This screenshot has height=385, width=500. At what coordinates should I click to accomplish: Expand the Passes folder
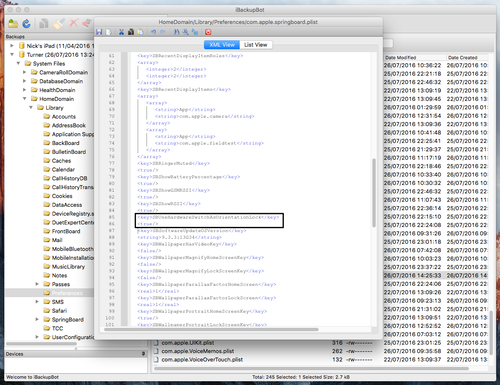[37, 284]
